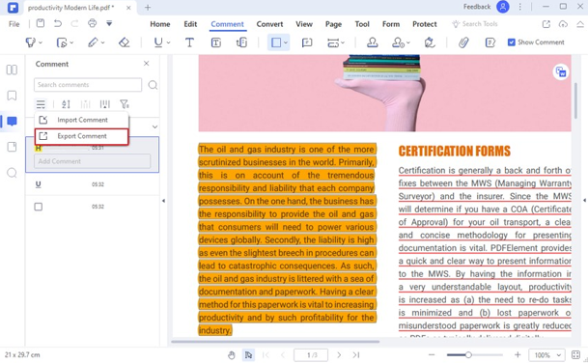
Task: Select the Text Box tool
Action: click(x=216, y=42)
